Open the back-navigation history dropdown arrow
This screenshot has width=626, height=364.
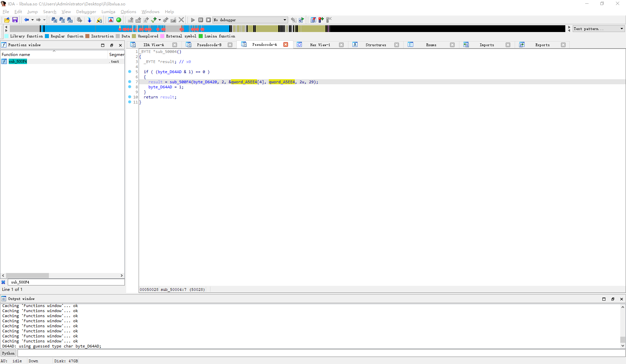(32, 20)
